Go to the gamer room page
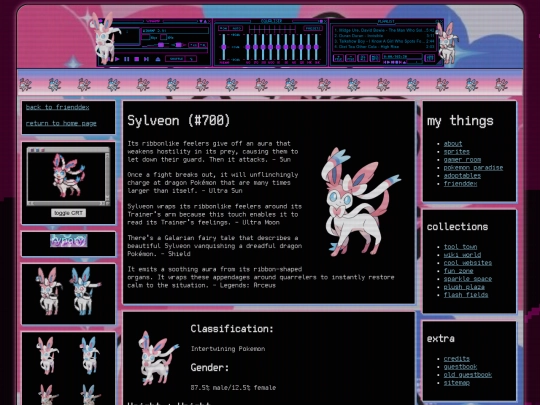The image size is (540, 405). point(462,159)
